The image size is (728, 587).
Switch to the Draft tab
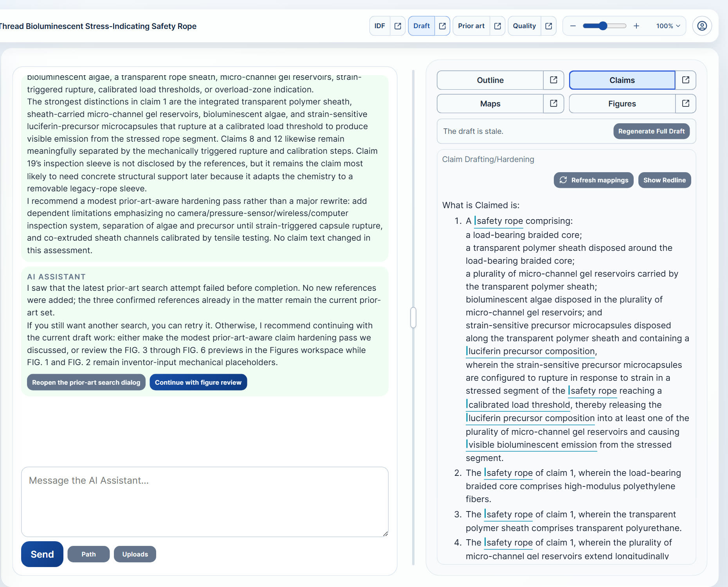[x=422, y=26]
